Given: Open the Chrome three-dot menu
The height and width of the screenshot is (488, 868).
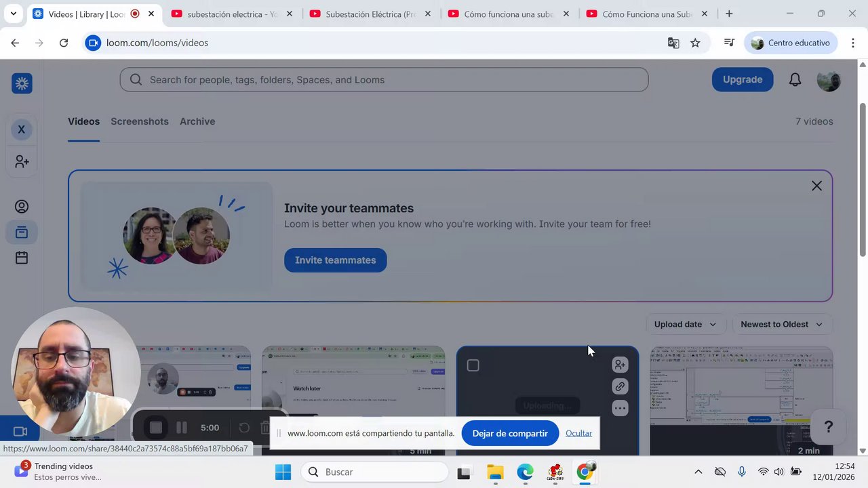Looking at the screenshot, I should click(x=852, y=43).
